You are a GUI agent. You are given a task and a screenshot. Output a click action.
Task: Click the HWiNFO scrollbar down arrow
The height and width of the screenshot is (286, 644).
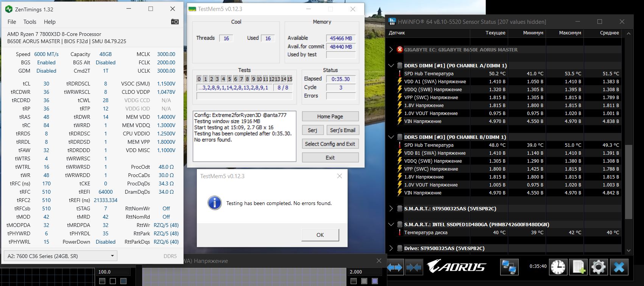tap(628, 250)
